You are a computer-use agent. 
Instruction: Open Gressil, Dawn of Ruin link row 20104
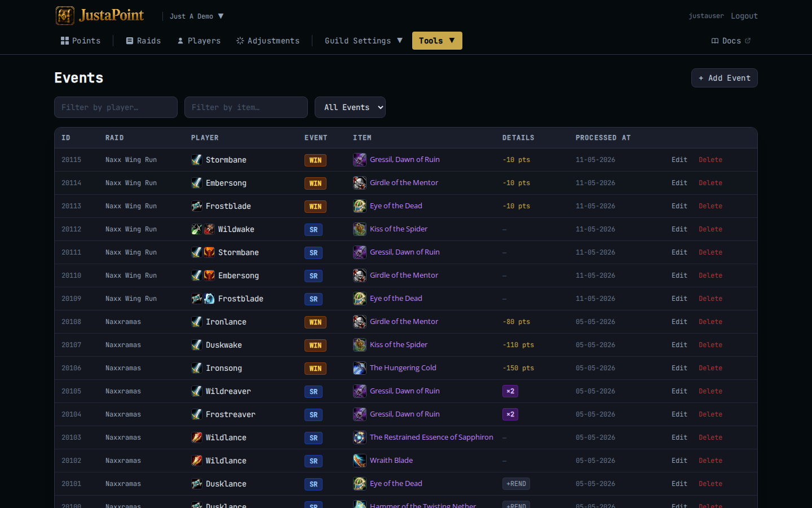[405, 414]
